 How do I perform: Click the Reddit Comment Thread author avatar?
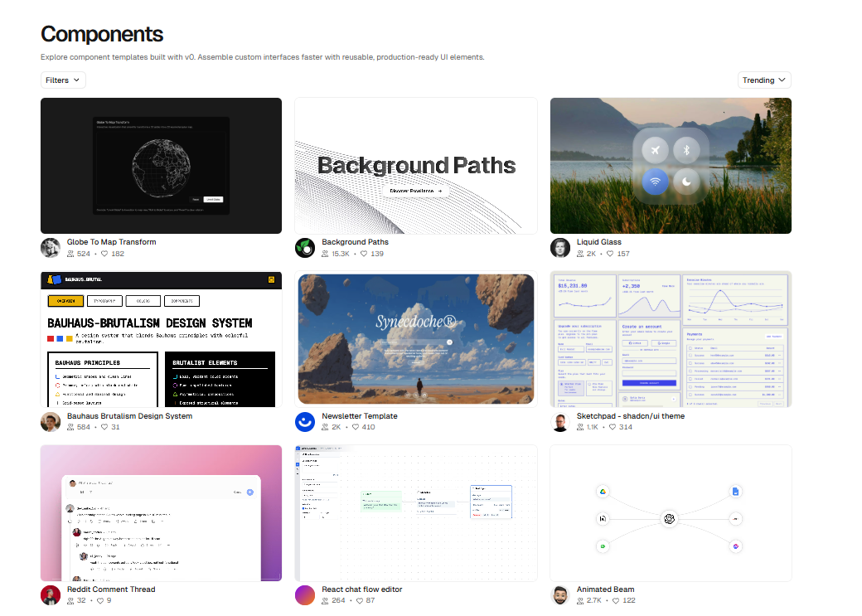(51, 595)
